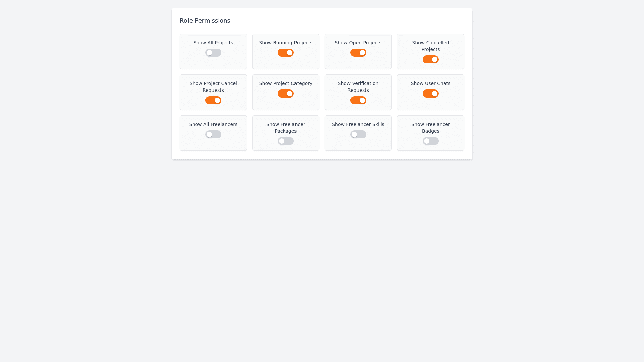Disable the Show Running Projects toggle
Screen dimensions: 644x362
point(286,53)
